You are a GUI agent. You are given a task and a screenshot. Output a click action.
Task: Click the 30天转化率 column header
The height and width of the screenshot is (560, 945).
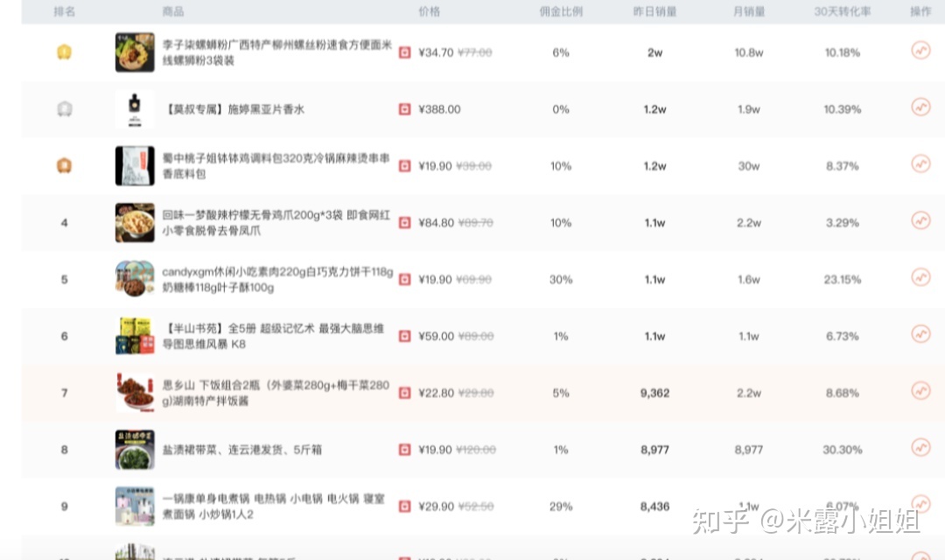pos(843,11)
